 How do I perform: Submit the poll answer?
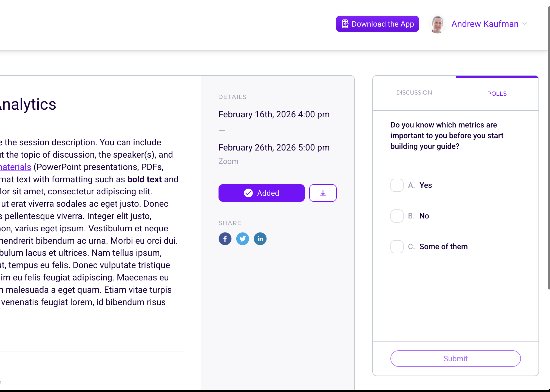click(455, 359)
